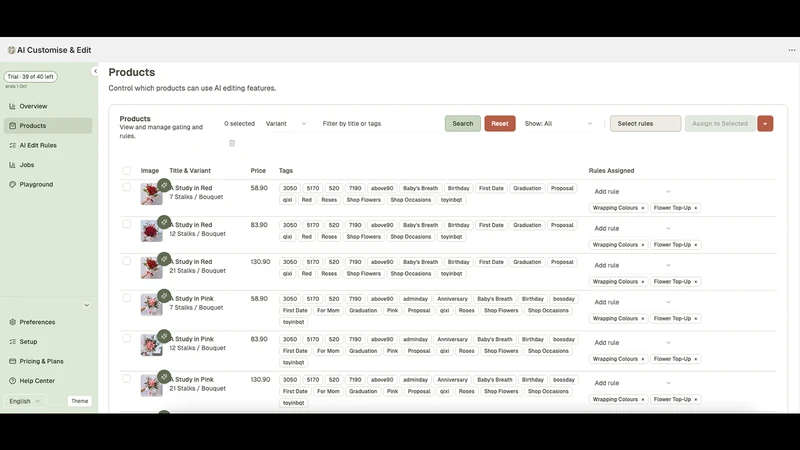The width and height of the screenshot is (800, 450).
Task: Open the three-dot menu at top right
Action: click(x=791, y=50)
